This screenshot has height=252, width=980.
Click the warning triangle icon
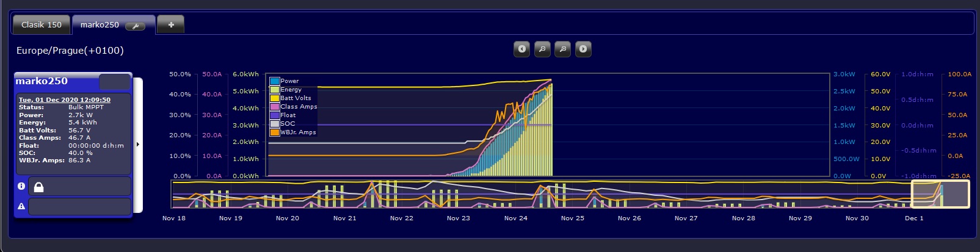tap(21, 206)
